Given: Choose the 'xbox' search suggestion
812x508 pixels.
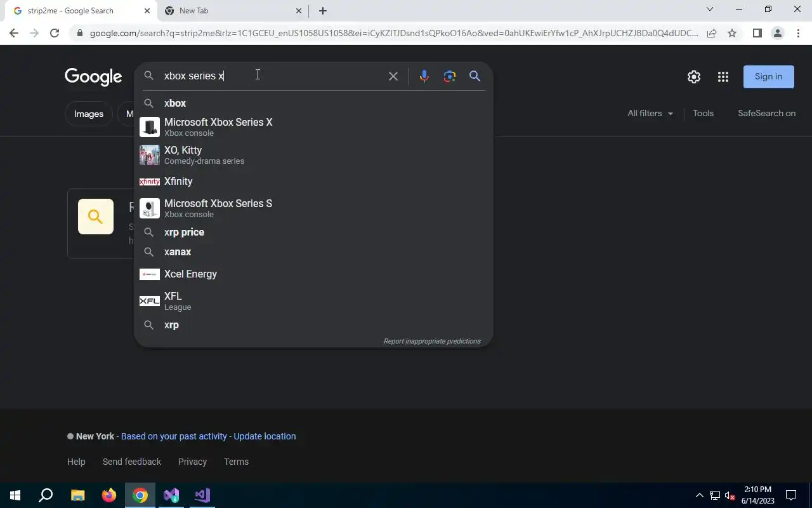Looking at the screenshot, I should click(x=313, y=103).
